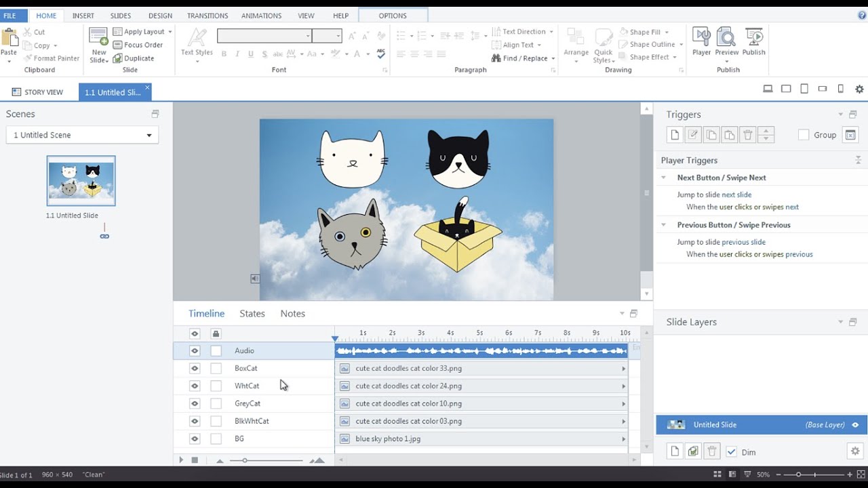Open the help question mark icon
The height and width of the screenshot is (488, 868).
(862, 15)
